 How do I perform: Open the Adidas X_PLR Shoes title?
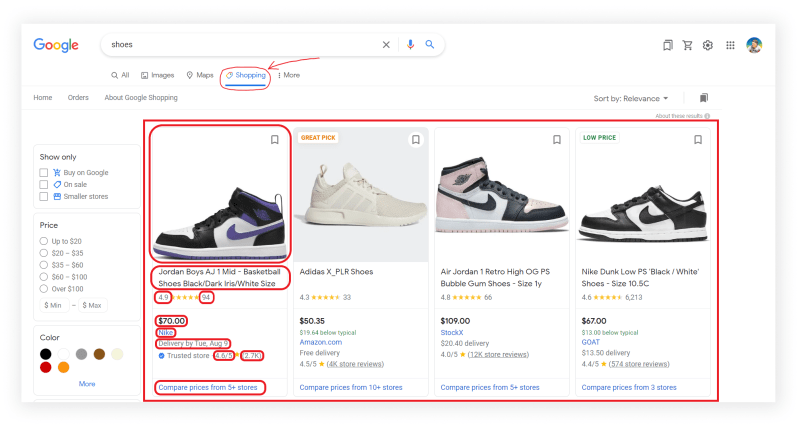(336, 272)
